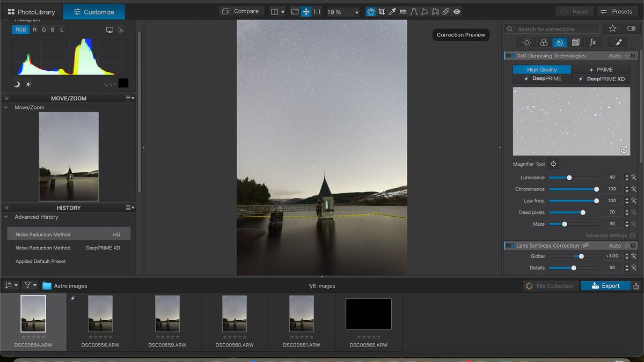
Task: Open the MOVE/ZOOM palette menu
Action: (130, 98)
